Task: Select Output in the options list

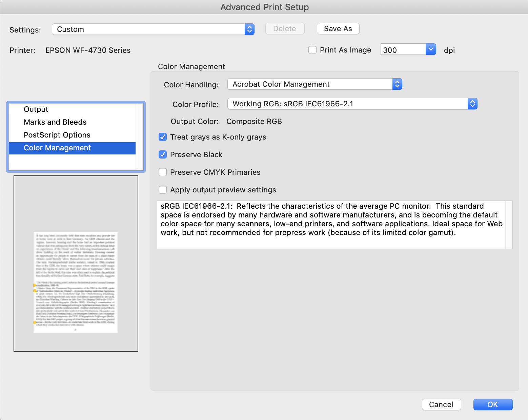Action: (x=36, y=109)
